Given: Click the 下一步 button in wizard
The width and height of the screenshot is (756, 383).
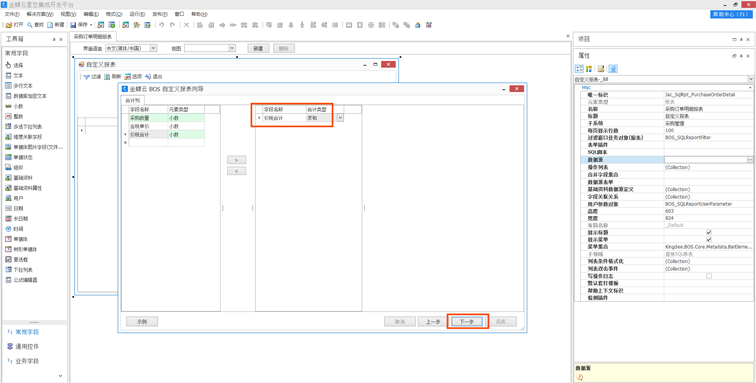Looking at the screenshot, I should (465, 322).
